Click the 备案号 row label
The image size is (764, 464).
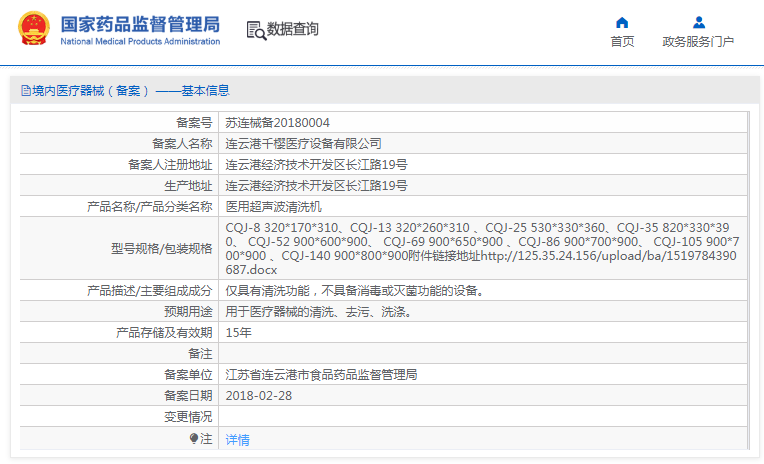pyautogui.click(x=194, y=123)
